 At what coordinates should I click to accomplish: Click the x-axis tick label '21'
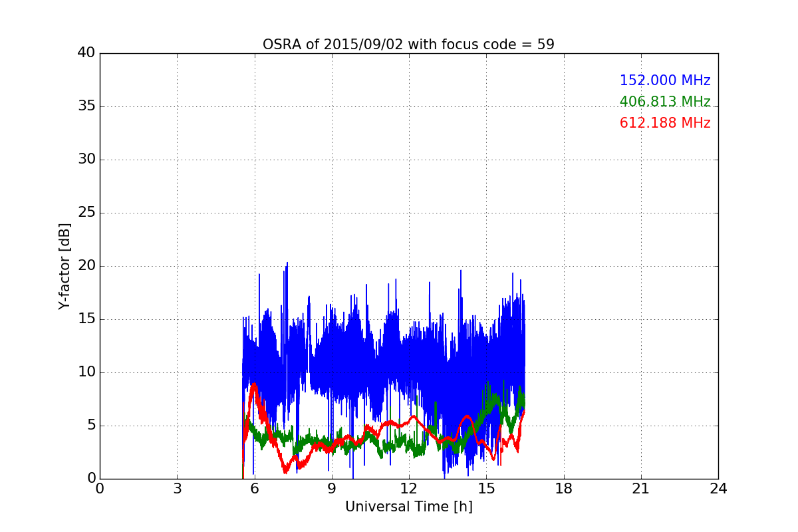pos(641,489)
